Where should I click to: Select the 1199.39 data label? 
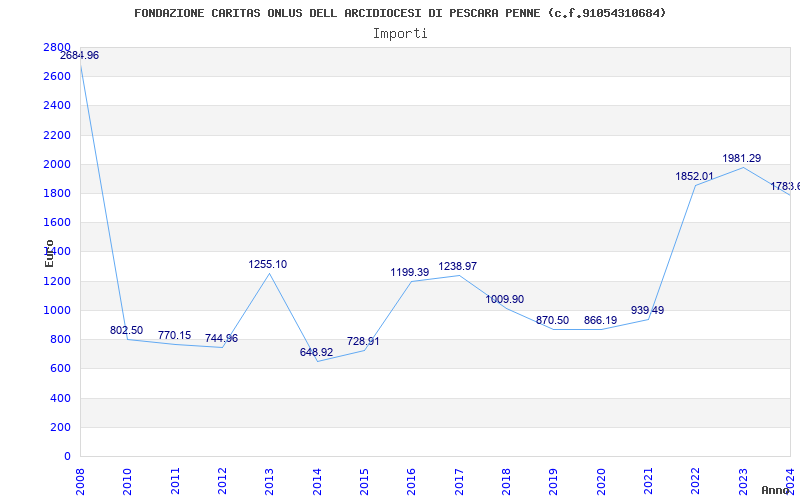[x=410, y=273]
